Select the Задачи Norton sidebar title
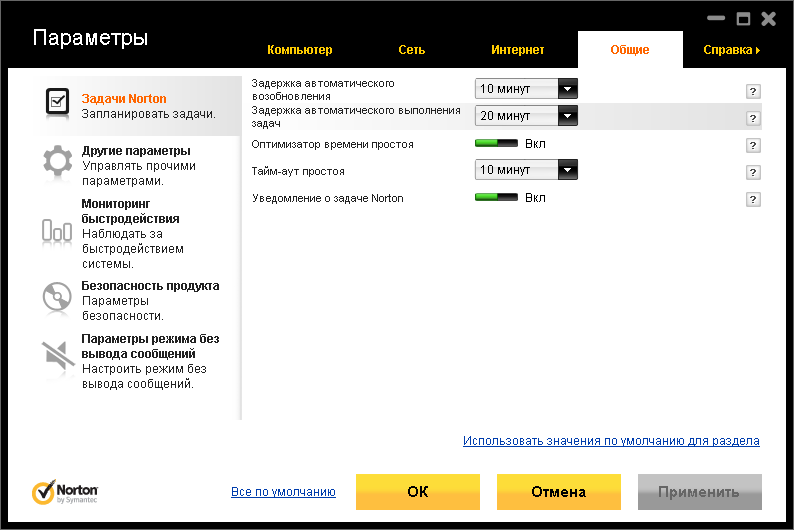This screenshot has height=530, width=794. [x=124, y=99]
